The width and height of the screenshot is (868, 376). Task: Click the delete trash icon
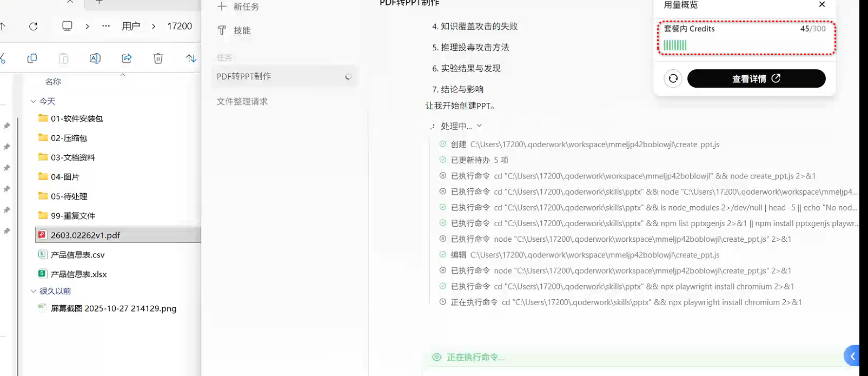tap(158, 58)
